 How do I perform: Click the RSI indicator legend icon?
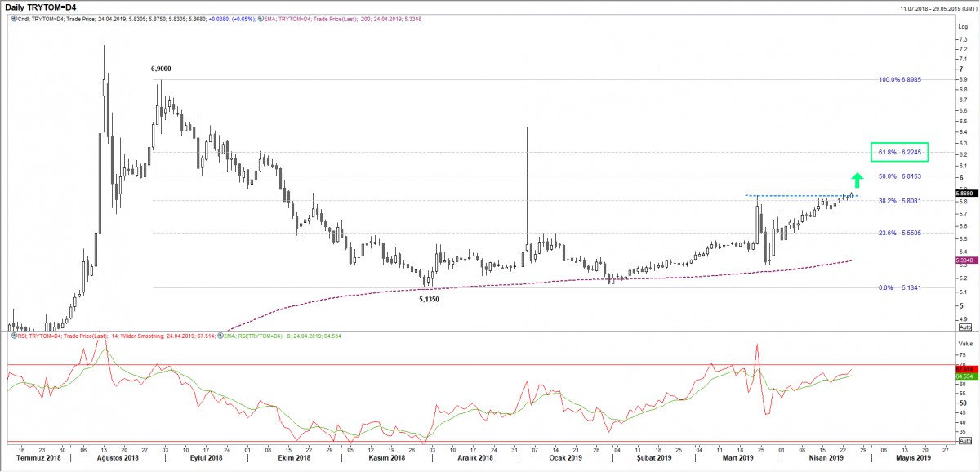click(x=11, y=336)
